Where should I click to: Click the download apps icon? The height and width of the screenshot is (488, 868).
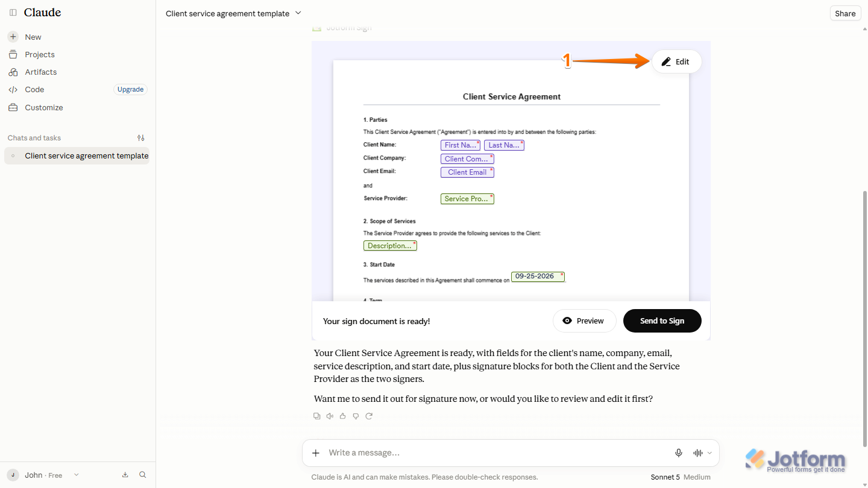point(125,475)
